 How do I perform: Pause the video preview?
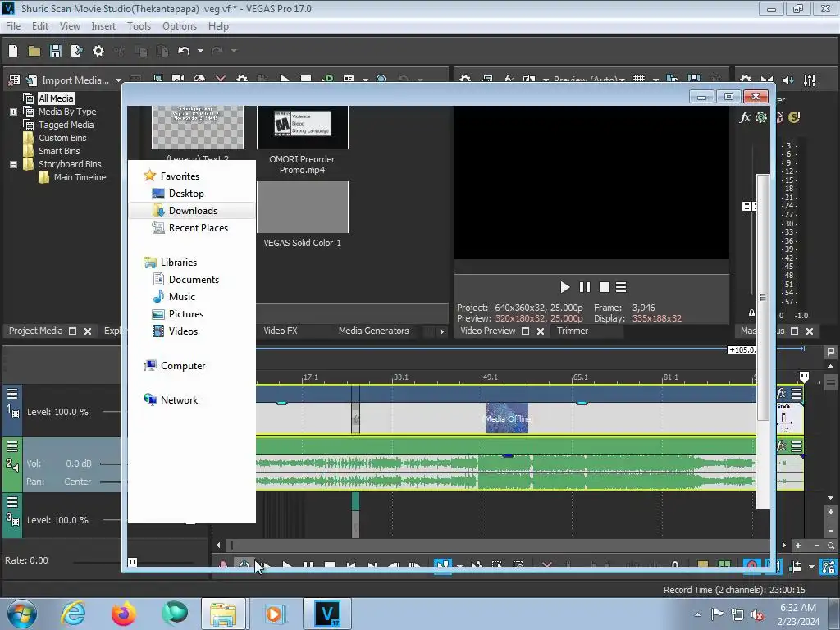coord(584,287)
